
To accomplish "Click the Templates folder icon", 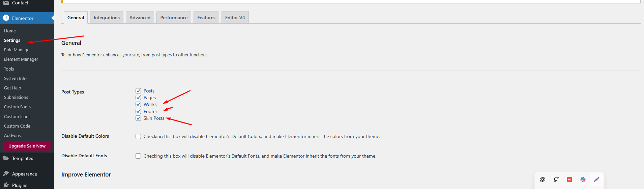I will click(6, 158).
